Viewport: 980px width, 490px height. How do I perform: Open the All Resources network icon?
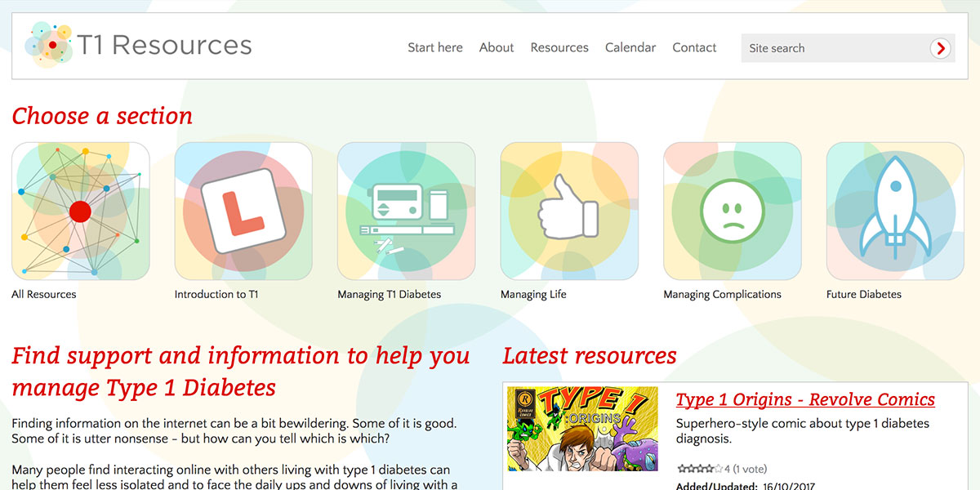point(81,212)
